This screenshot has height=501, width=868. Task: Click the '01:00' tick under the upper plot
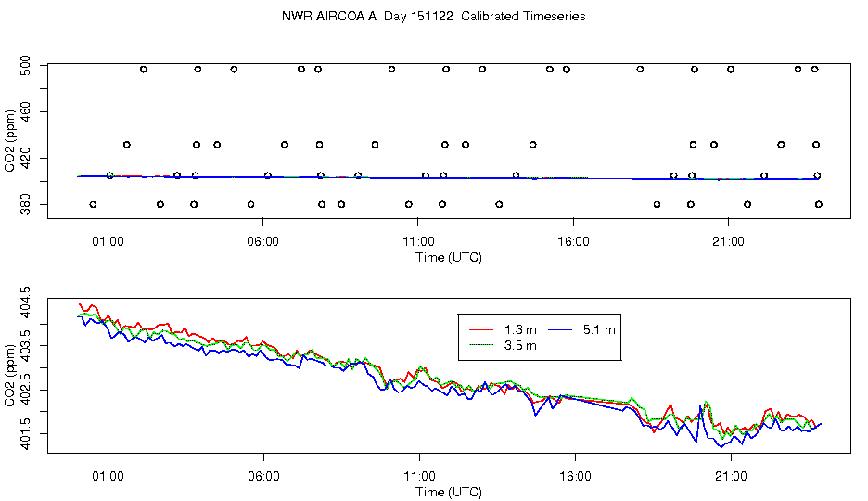pyautogui.click(x=108, y=241)
